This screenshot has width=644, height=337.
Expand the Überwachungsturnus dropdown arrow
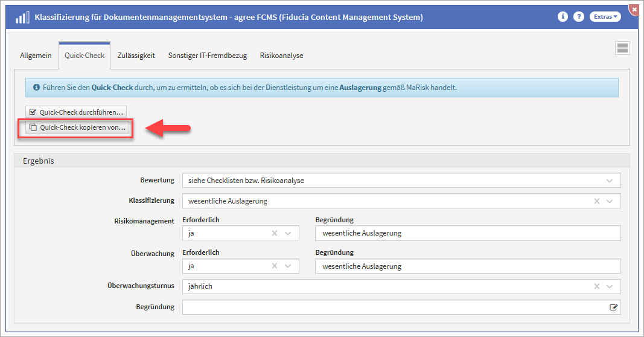pos(610,287)
